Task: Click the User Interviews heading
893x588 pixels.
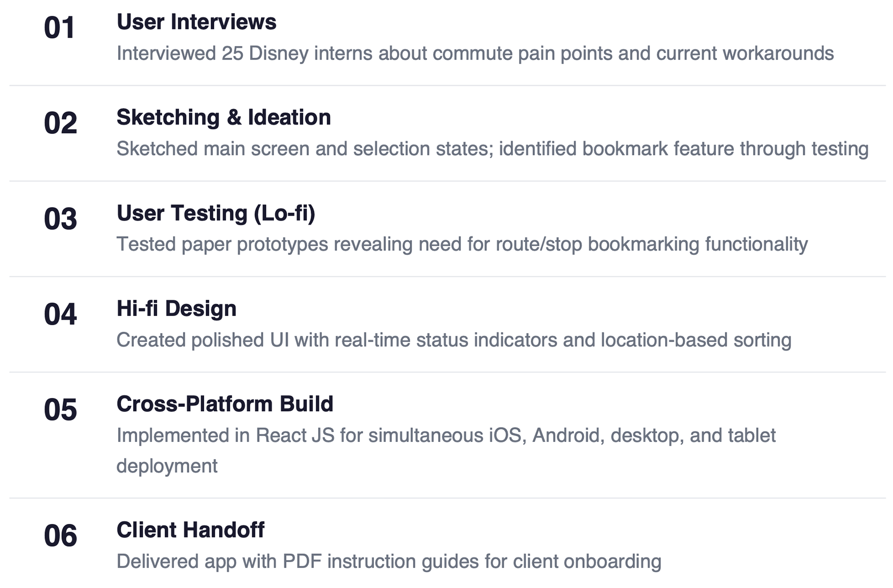Action: (x=196, y=22)
